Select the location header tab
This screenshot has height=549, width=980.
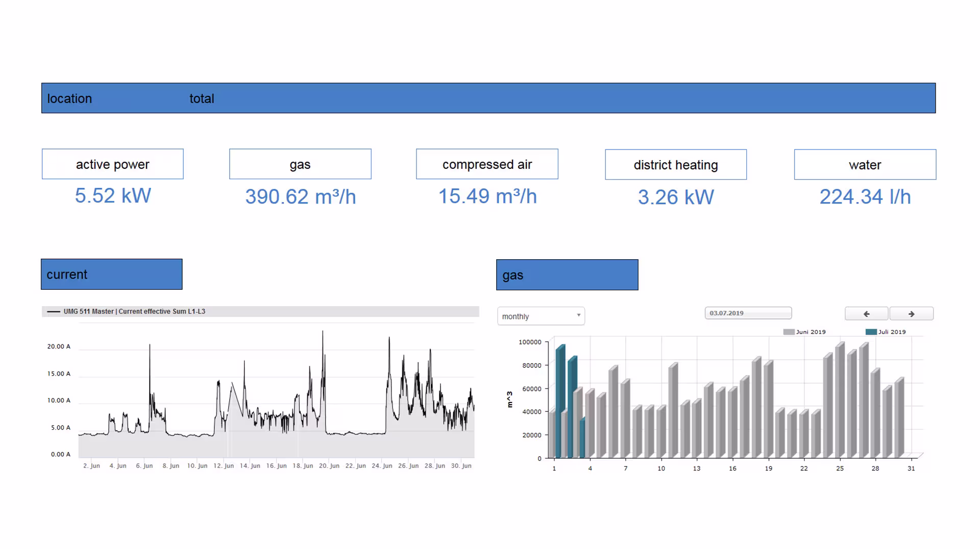69,98
